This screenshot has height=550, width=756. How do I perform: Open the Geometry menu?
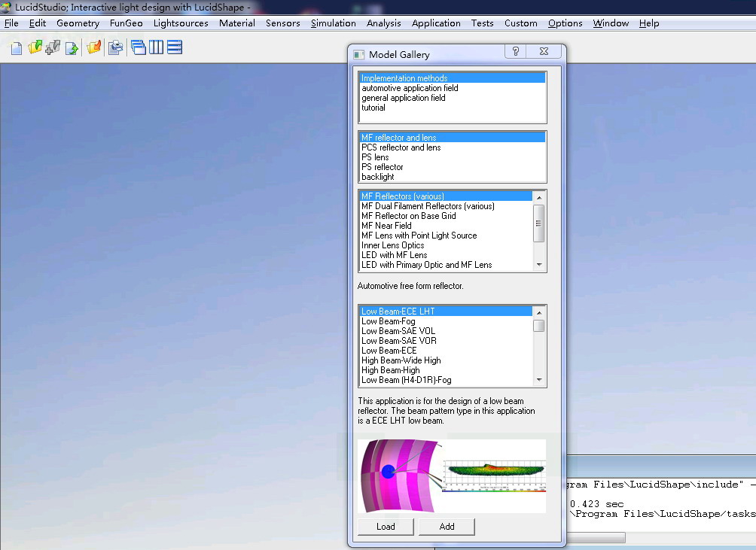click(78, 23)
